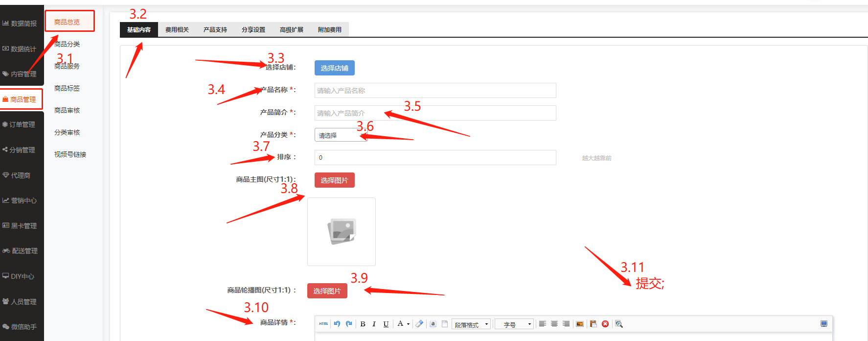Switch to the 分享设置 tab
Viewport: 868px width, 341px height.
[253, 30]
